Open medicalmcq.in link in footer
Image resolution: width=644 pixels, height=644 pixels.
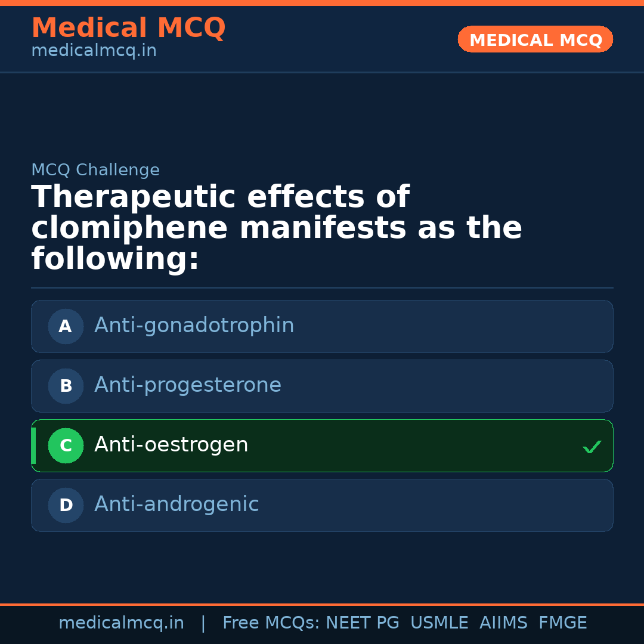[x=121, y=623]
